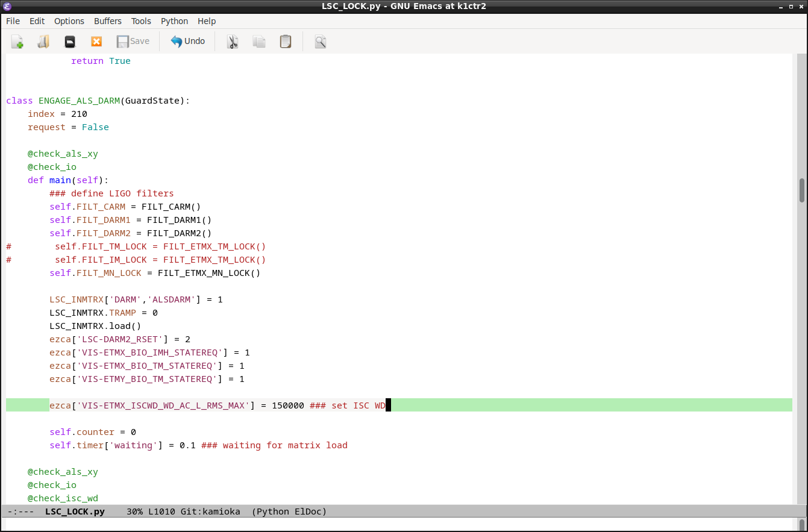
Task: Open the Tools menu
Action: [142, 21]
